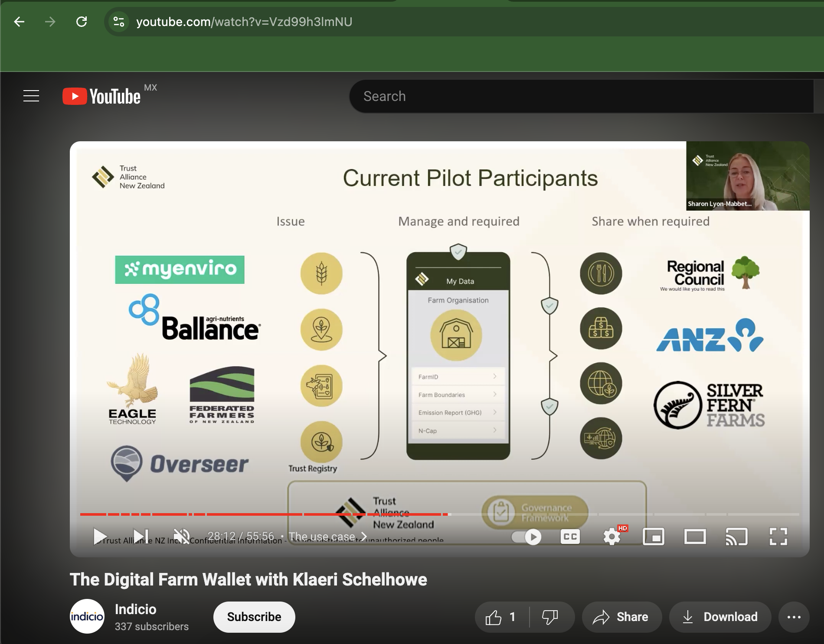Open site information controls in address bar
The height and width of the screenshot is (644, 824).
coord(119,22)
